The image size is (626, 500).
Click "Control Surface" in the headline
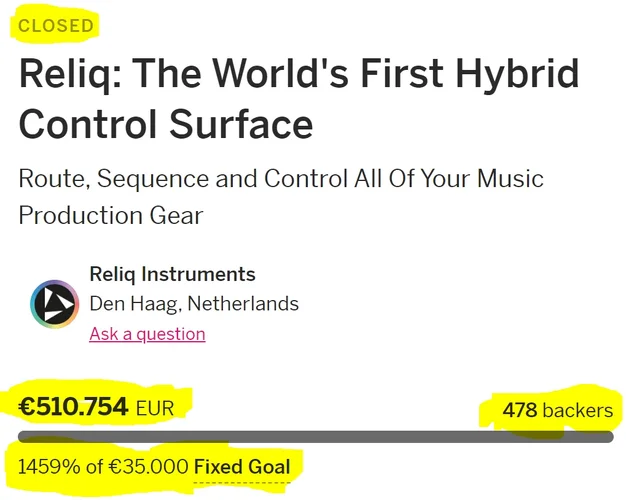coord(166,124)
